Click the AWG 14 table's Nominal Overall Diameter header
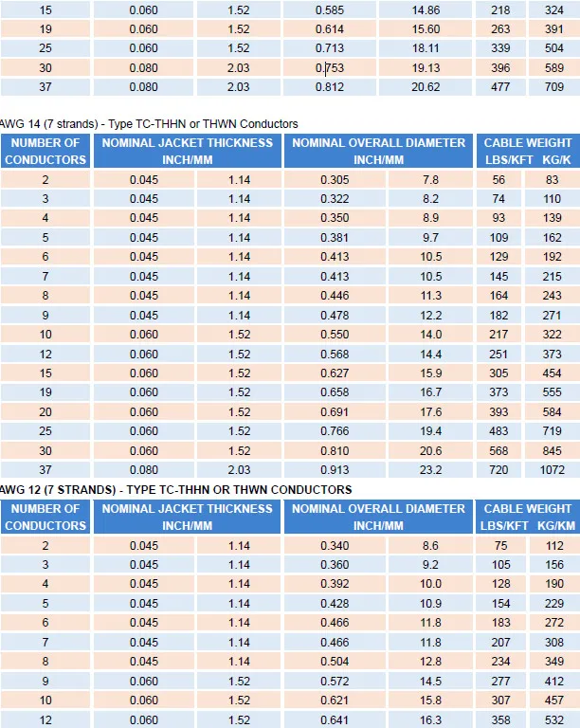580x728 pixels. 379,151
